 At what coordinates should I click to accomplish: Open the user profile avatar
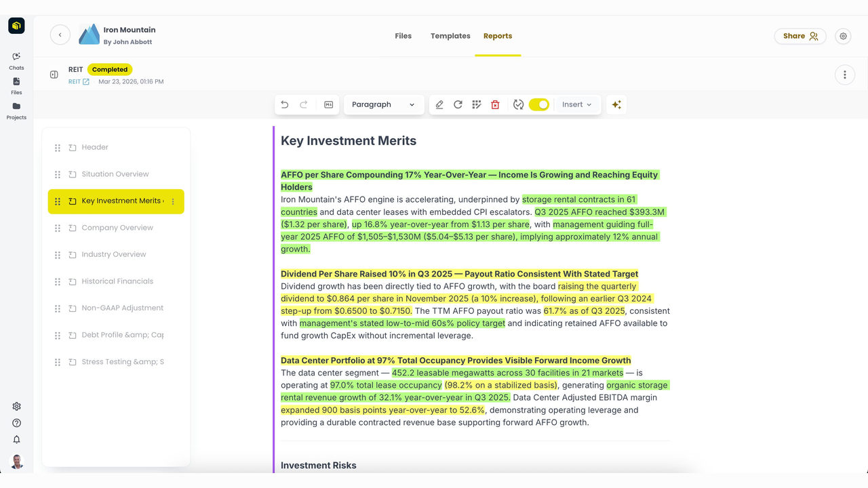(x=17, y=462)
